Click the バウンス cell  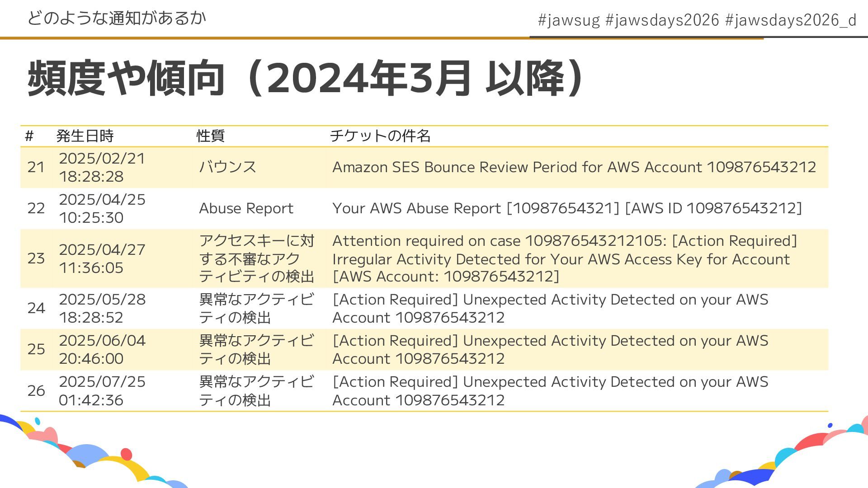pyautogui.click(x=228, y=167)
